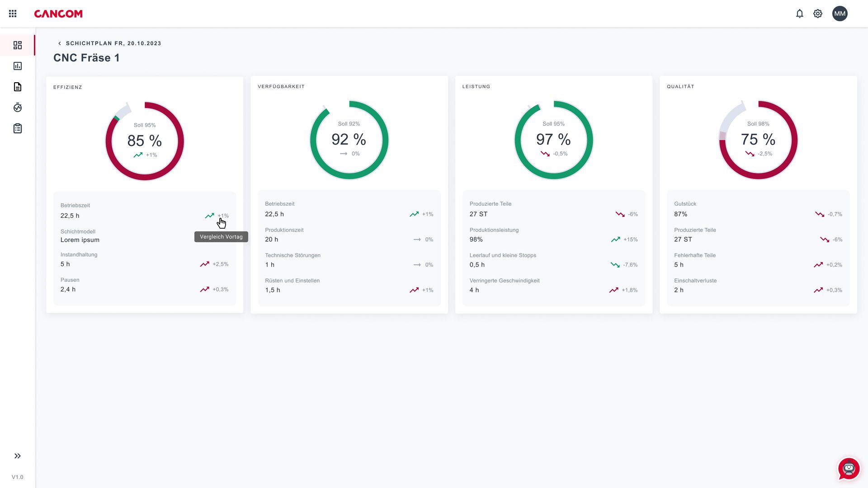Click the MM user avatar
Image resolution: width=868 pixels, height=488 pixels.
(x=840, y=13)
